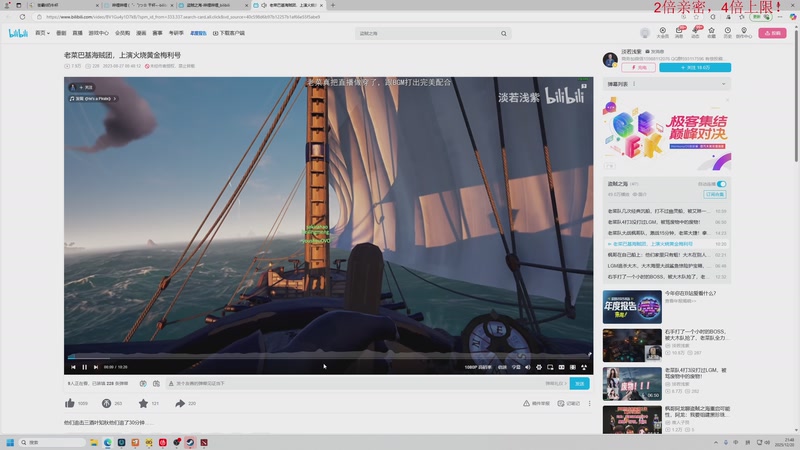Image resolution: width=800 pixels, height=450 pixels.
Task: Enter web fullscreen mode in player
Action: point(572,367)
